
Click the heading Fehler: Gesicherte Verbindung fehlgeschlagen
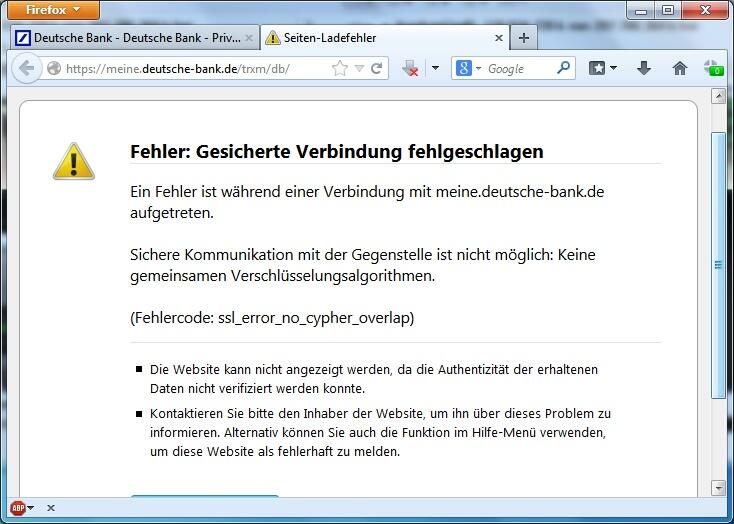coord(337,152)
